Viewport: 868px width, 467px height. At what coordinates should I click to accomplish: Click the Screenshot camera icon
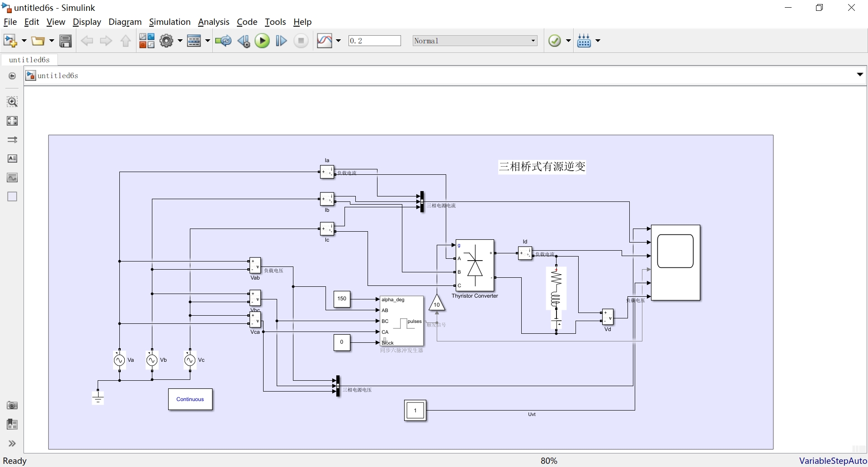(12, 405)
